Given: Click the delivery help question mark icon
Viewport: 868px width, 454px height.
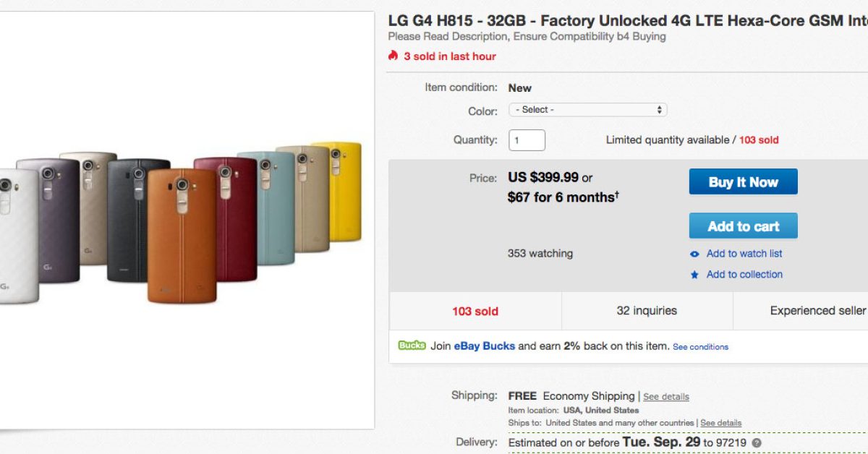Looking at the screenshot, I should [757, 442].
